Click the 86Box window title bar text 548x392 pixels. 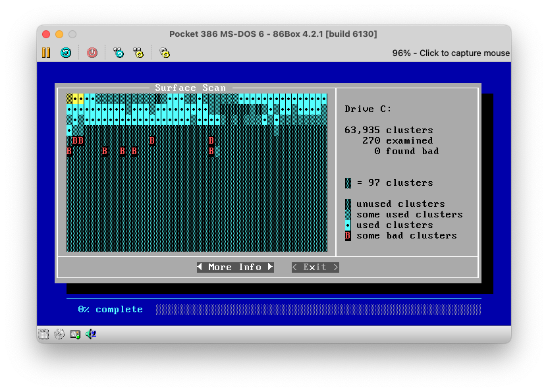pyautogui.click(x=273, y=34)
